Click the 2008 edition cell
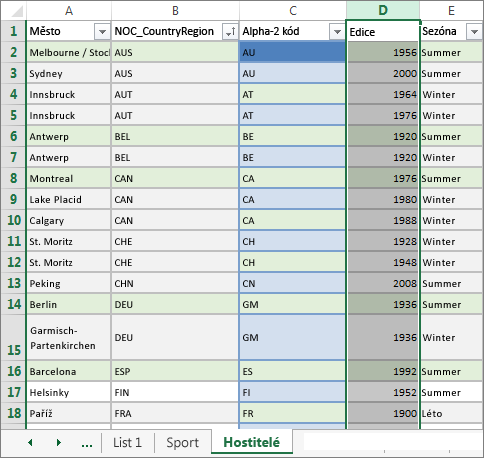 383,283
